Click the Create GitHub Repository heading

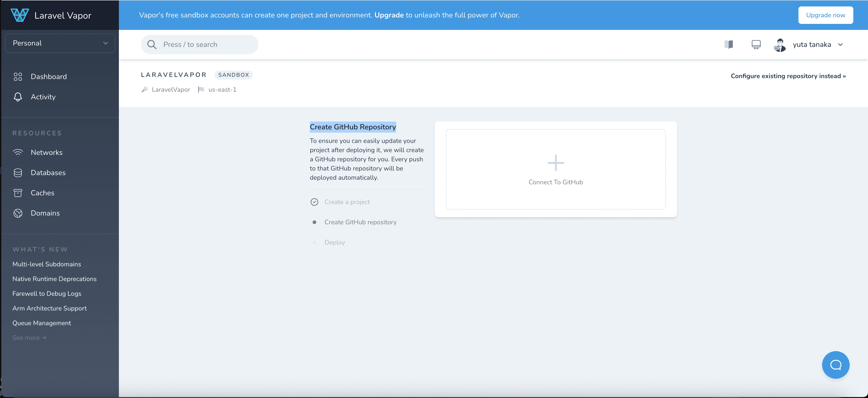coord(353,127)
